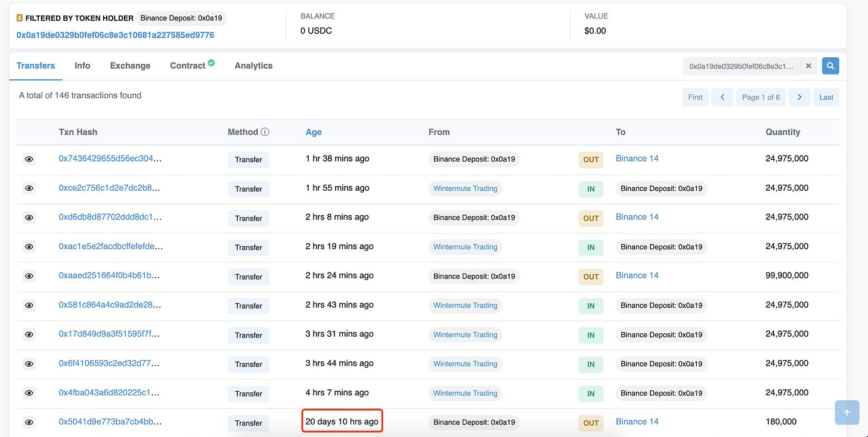
Task: Click Wintermute Trading in the 3 hrs 31 mins row
Action: 465,334
